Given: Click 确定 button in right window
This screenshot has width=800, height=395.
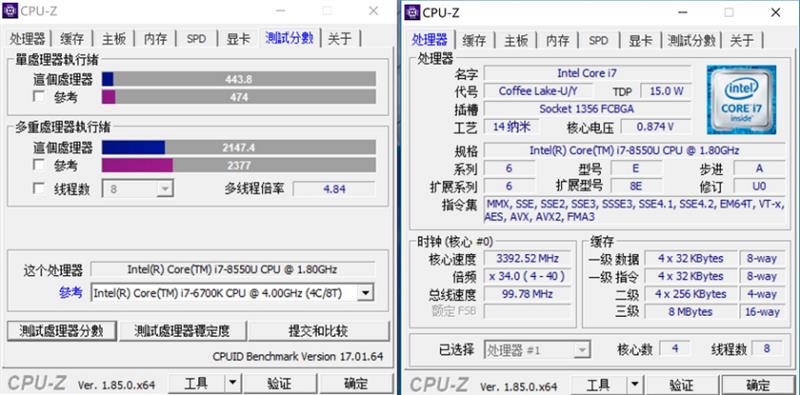Looking at the screenshot, I should 758,384.
